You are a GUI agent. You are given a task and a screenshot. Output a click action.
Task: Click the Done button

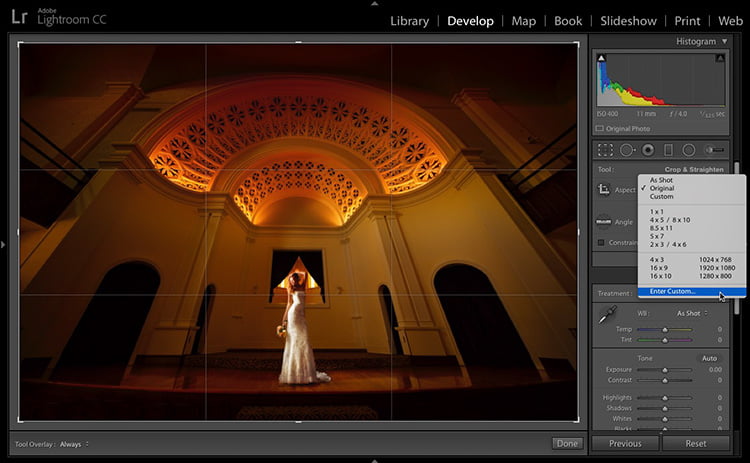click(x=565, y=443)
